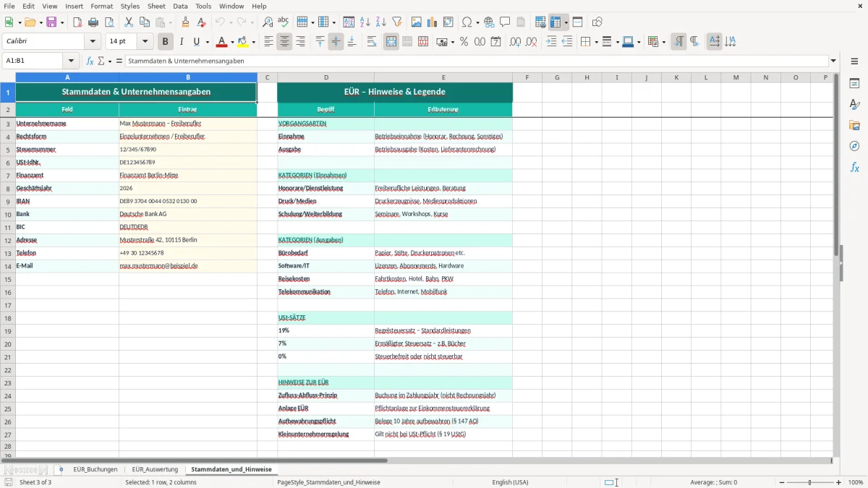
Task: Copy selection to clipboard
Action: pyautogui.click(x=145, y=22)
